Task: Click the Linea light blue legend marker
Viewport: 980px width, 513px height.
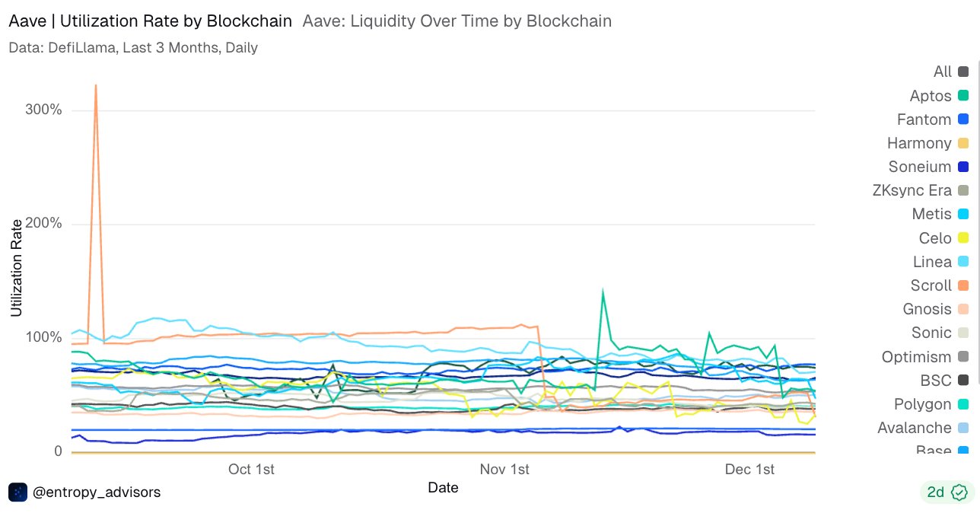Action: click(963, 262)
